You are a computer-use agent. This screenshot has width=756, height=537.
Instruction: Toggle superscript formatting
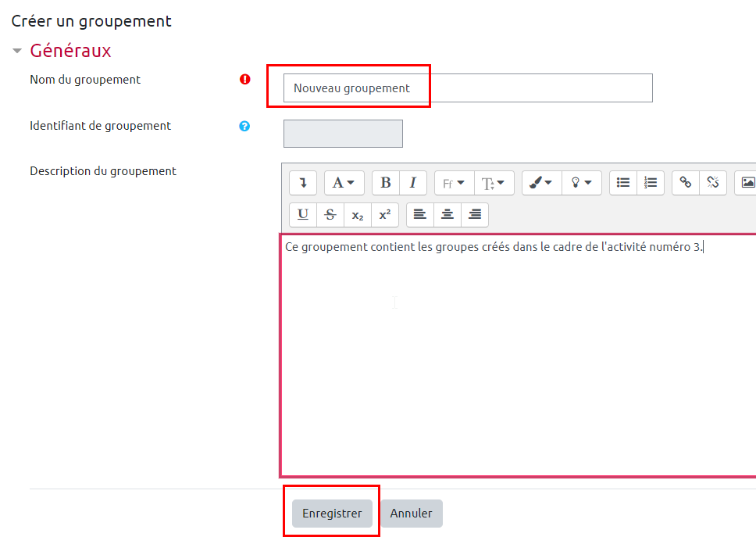coord(384,215)
